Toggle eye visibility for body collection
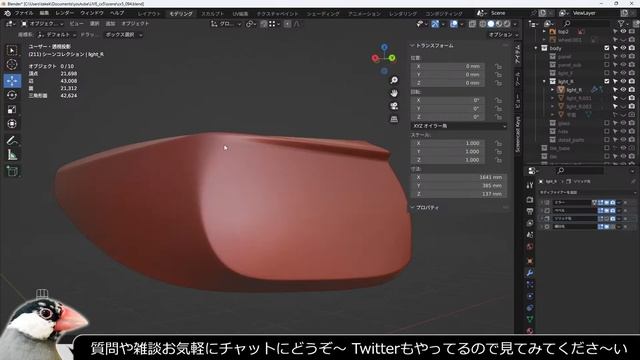Screen dimensions: 640x360 (623, 48)
